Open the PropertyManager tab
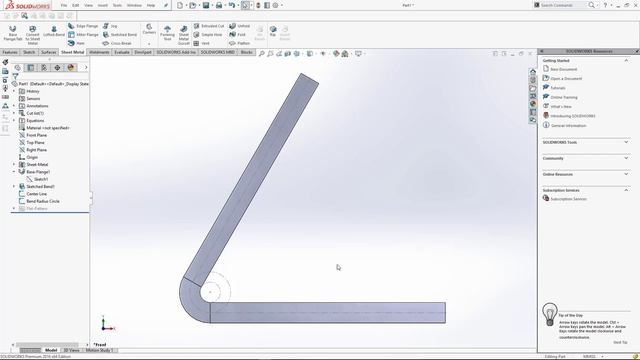 tap(31, 67)
